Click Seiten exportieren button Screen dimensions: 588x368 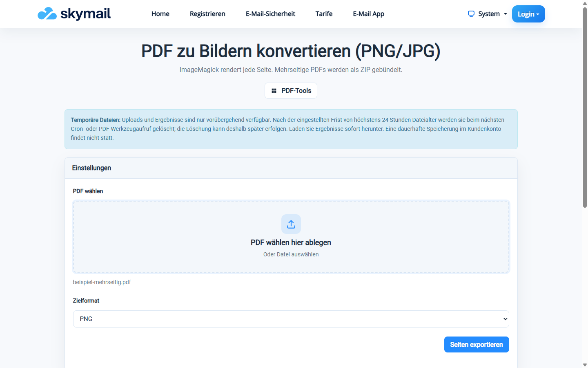pyautogui.click(x=477, y=345)
